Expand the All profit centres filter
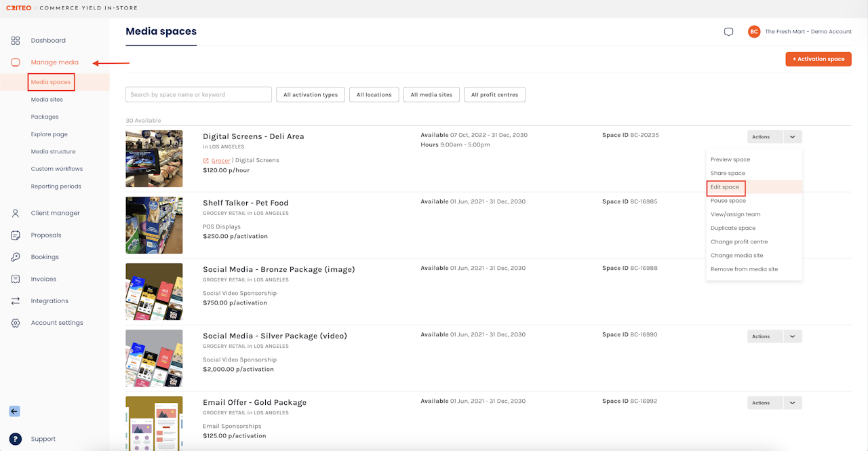 [x=494, y=95]
